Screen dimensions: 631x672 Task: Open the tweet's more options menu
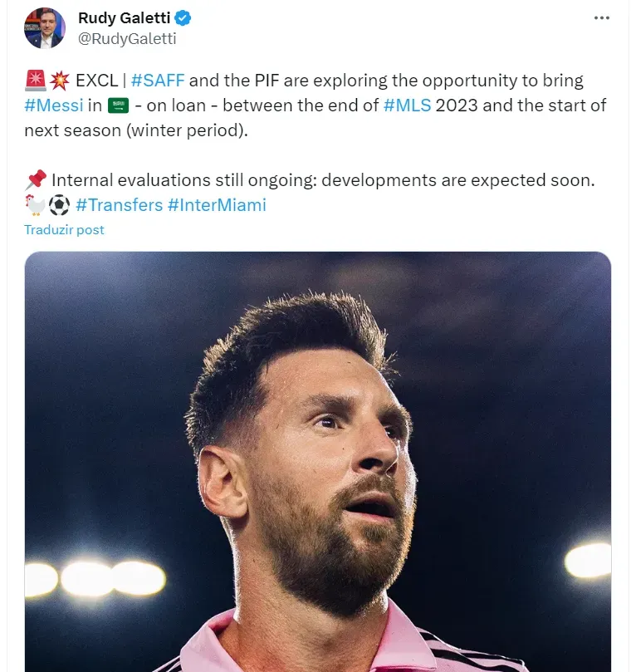click(x=602, y=17)
